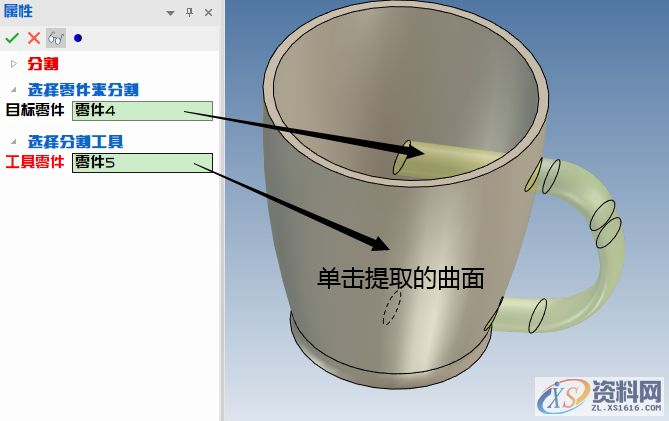Cancel the split with the red X

click(x=34, y=38)
